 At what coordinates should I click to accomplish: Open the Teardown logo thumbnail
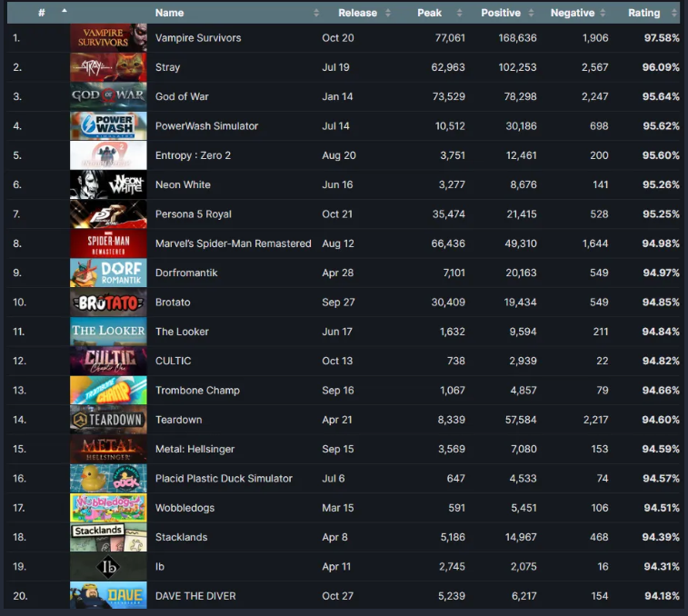pyautogui.click(x=108, y=420)
